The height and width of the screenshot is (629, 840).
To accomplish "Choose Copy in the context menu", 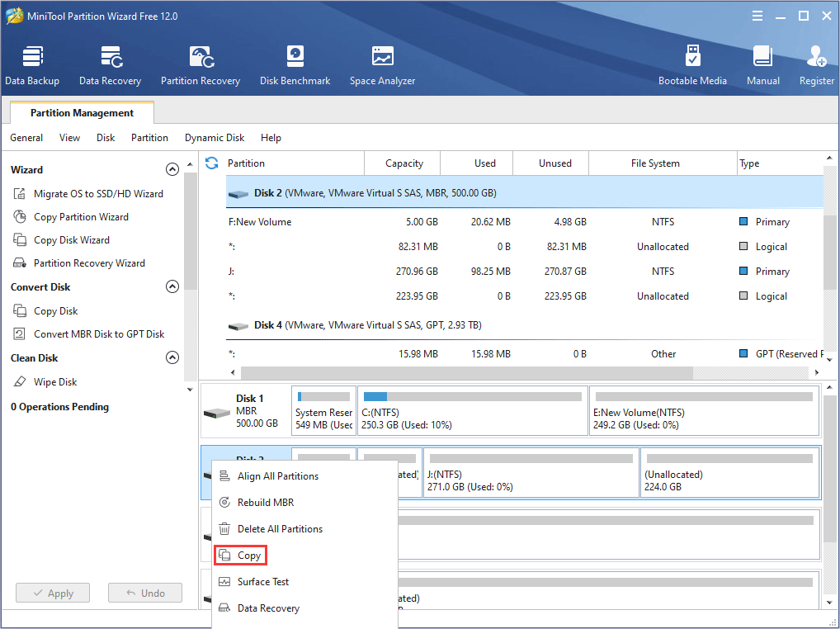I will pyautogui.click(x=246, y=555).
